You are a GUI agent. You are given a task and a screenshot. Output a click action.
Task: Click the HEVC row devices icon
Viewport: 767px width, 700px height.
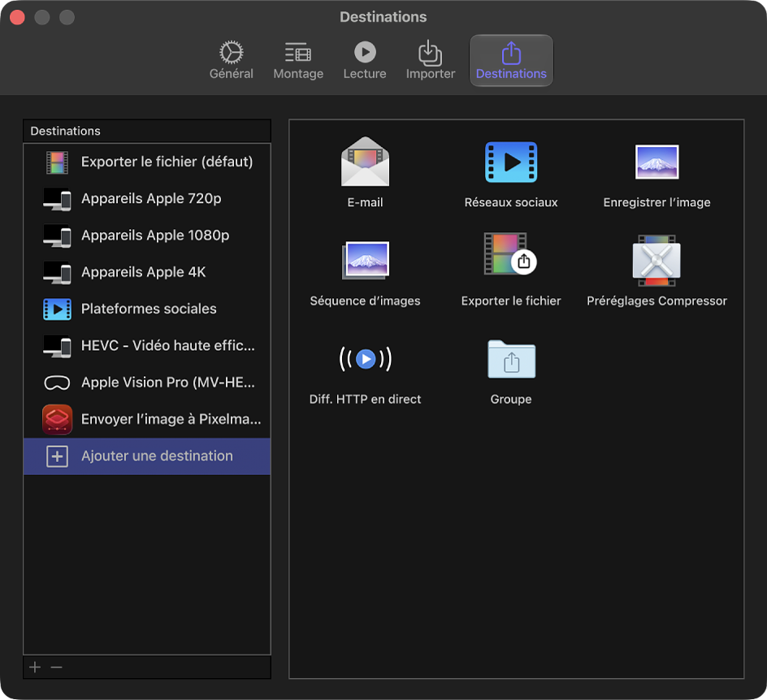(x=57, y=347)
